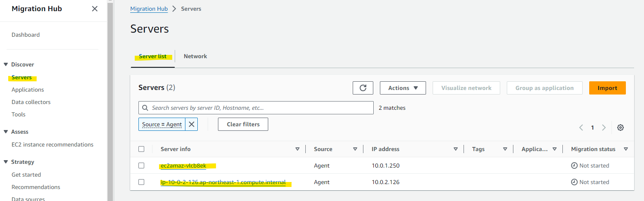Select page number 1
This screenshot has height=201, width=644.
tap(592, 128)
